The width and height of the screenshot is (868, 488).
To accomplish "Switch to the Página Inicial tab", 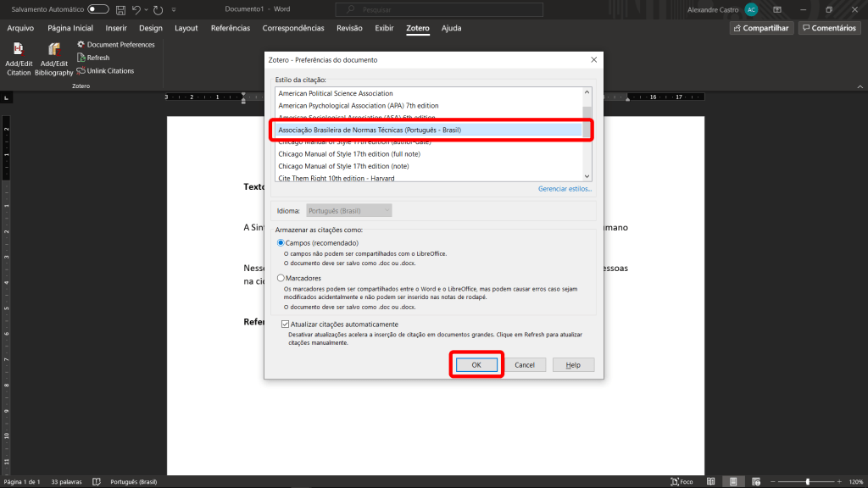I will 70,28.
